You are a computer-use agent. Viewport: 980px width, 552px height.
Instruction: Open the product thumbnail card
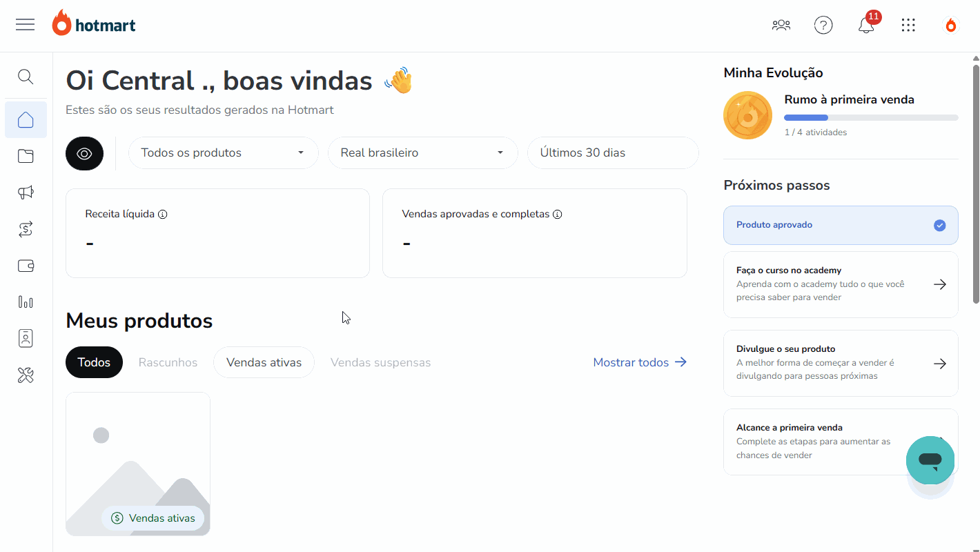click(138, 464)
